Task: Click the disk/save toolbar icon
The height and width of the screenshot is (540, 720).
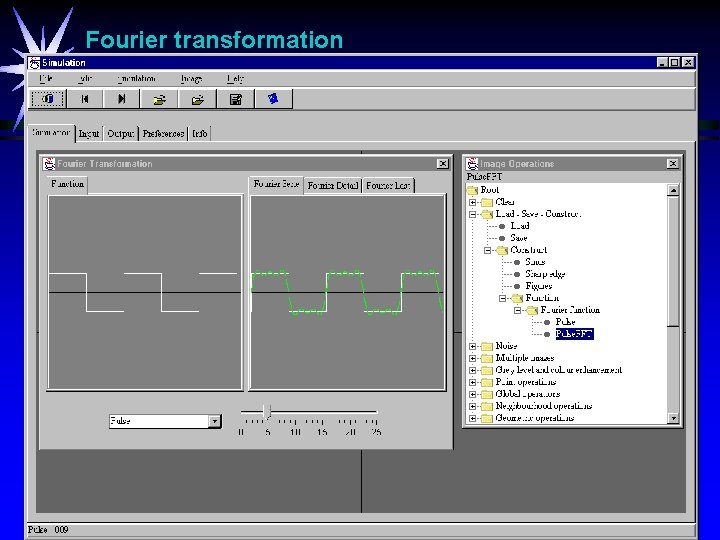Action: click(236, 99)
